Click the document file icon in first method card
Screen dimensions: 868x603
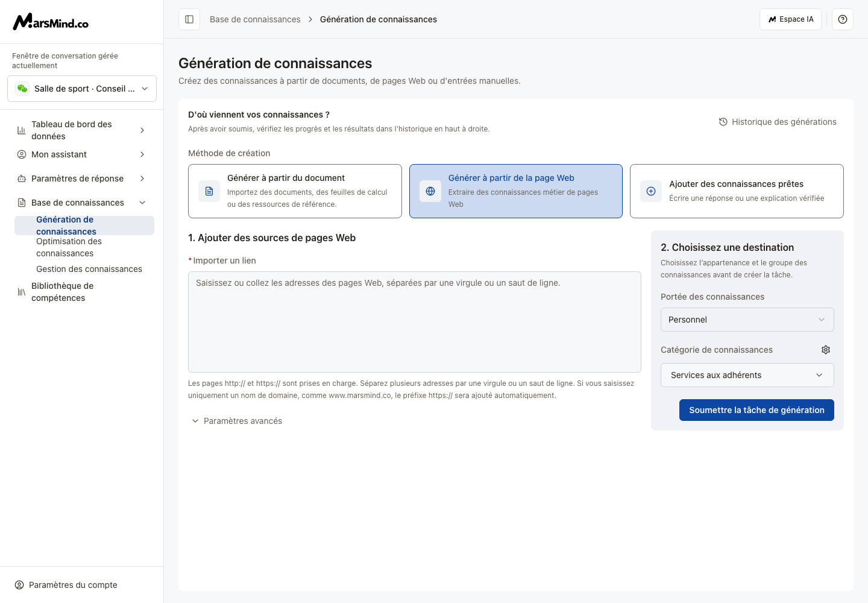click(x=209, y=191)
